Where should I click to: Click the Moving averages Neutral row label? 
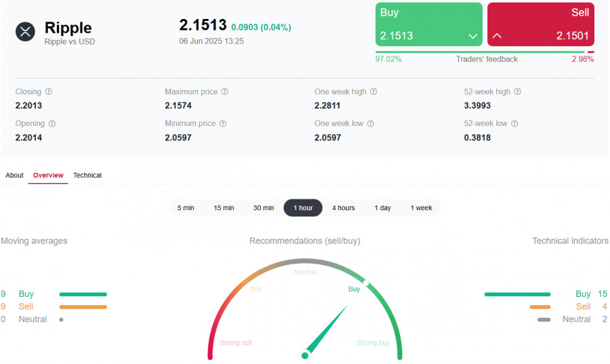tap(33, 319)
